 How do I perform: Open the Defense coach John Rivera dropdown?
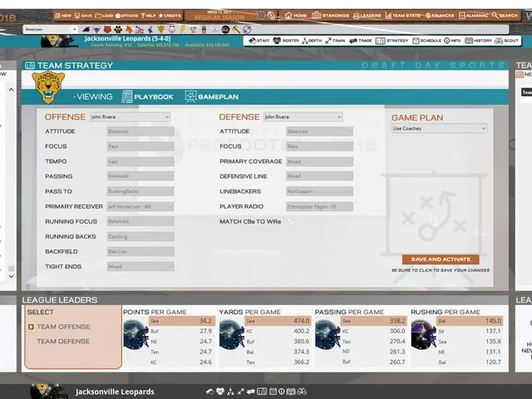coord(303,116)
